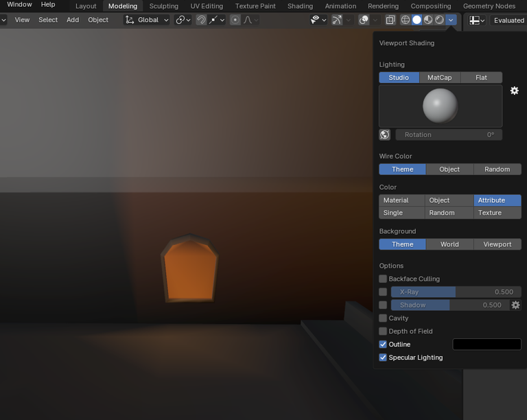Toggle the Proportional Editing icon
527x420 pixels.
point(235,20)
